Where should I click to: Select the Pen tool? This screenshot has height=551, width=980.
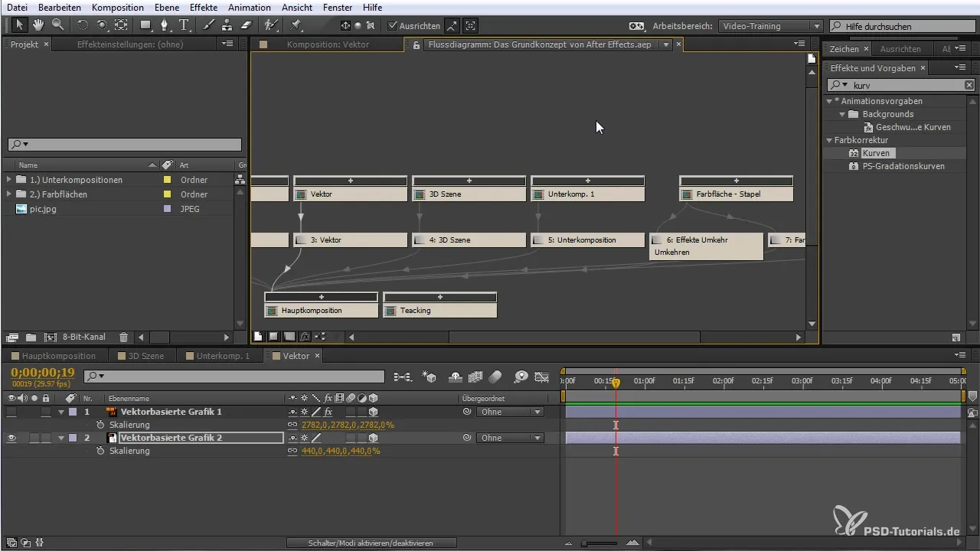pos(164,25)
